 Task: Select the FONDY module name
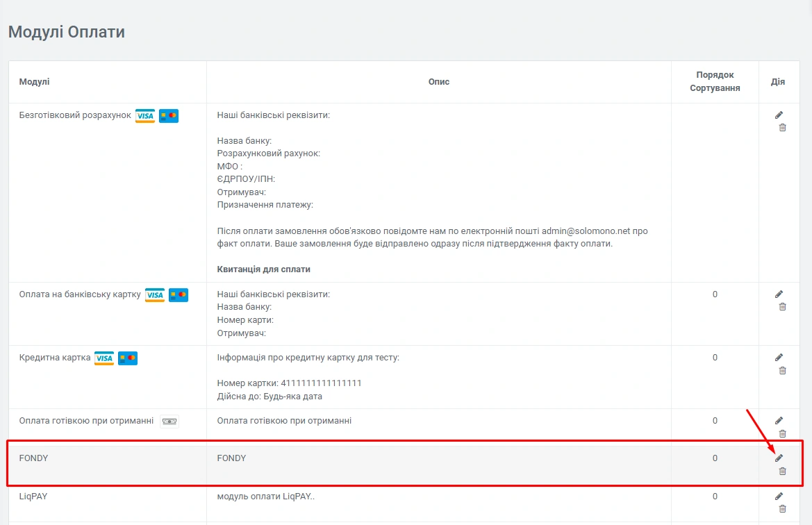click(x=33, y=458)
